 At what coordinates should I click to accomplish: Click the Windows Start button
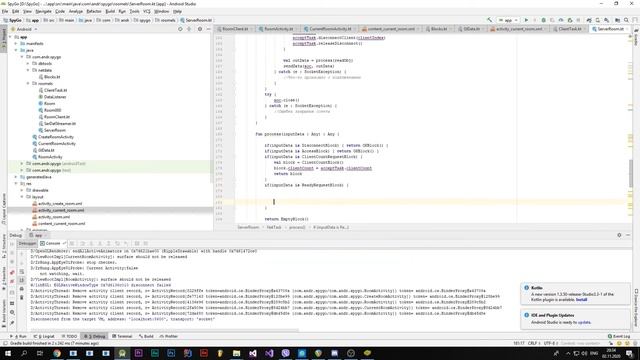(8, 353)
